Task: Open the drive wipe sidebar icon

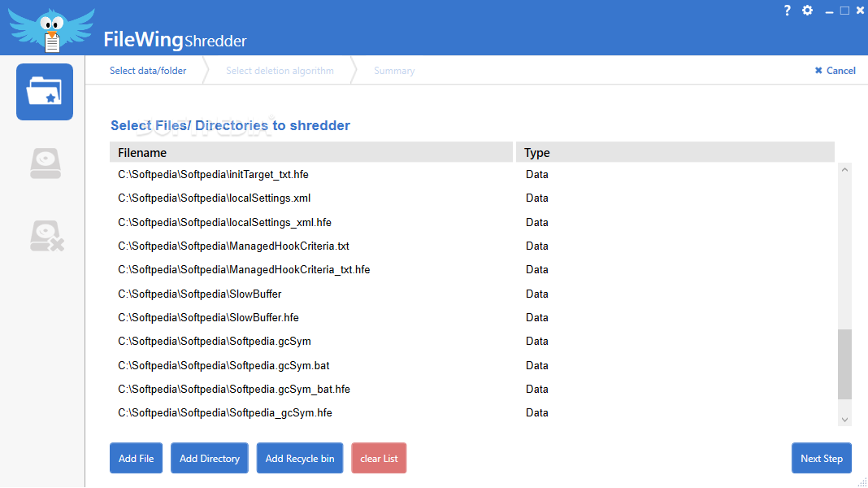Action: pyautogui.click(x=46, y=163)
